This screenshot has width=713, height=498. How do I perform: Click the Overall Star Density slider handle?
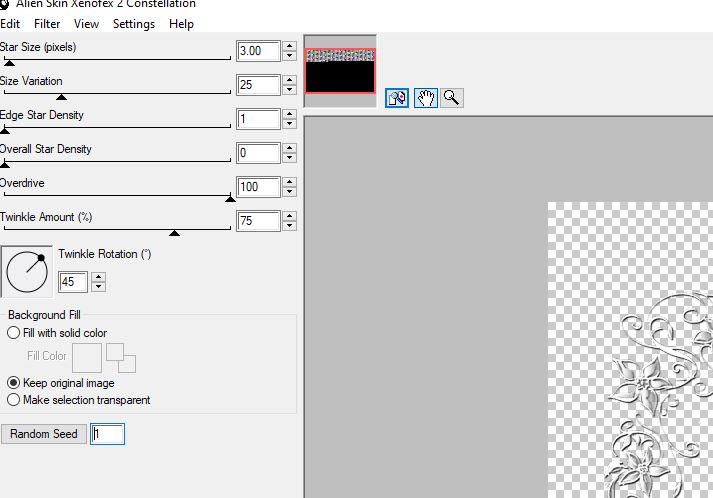pos(5,165)
